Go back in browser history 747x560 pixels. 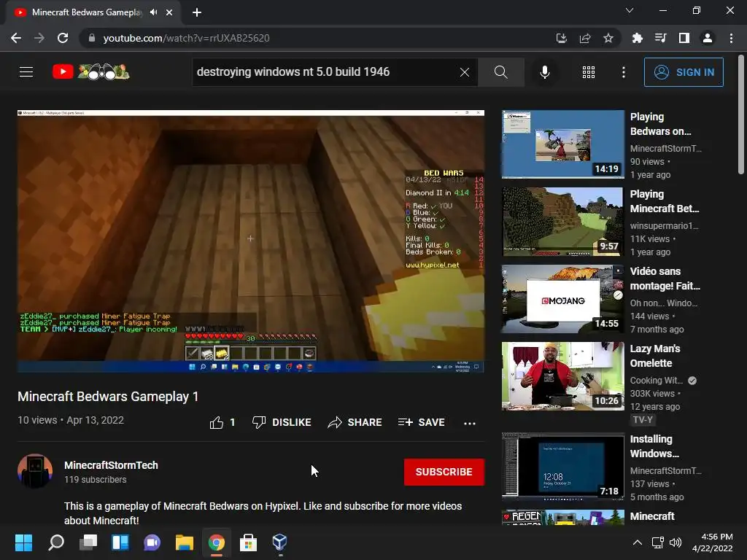(x=16, y=38)
